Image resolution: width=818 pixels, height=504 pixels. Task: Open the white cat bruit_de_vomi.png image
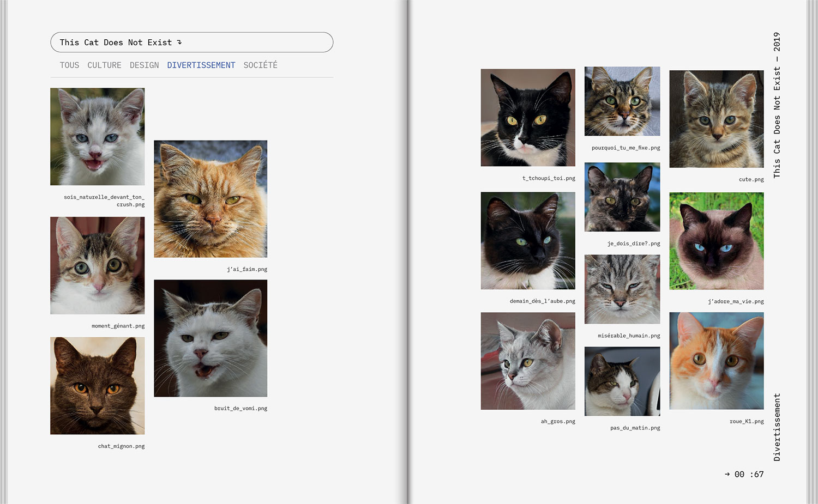coord(210,338)
